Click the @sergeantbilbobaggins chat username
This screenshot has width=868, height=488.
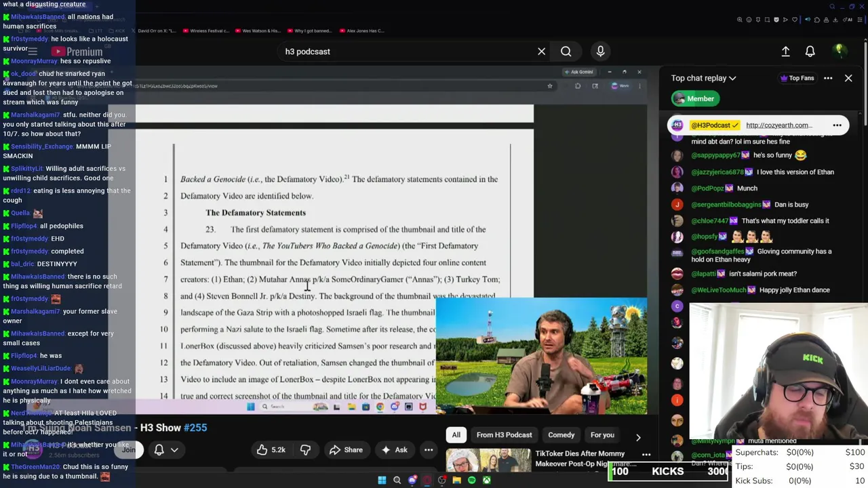(726, 205)
